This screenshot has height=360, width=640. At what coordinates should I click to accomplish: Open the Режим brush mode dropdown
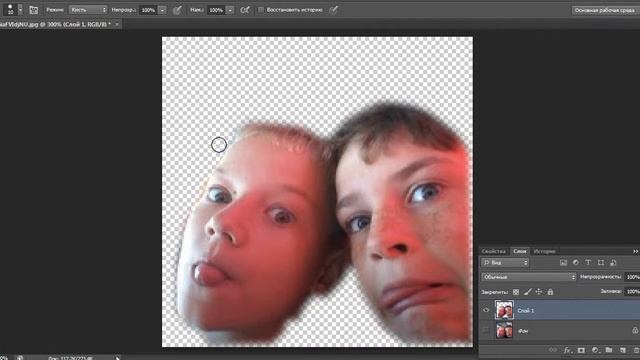[x=88, y=10]
